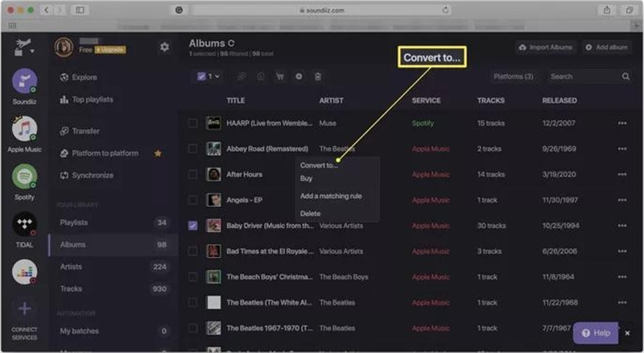
Task: Click the After Hours album thumbnail
Action: pos(213,174)
